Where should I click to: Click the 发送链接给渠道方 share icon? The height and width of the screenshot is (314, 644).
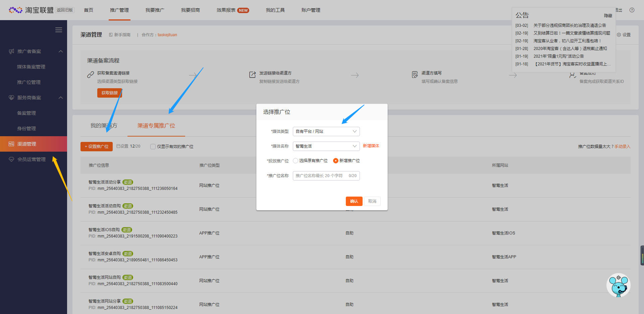pos(253,74)
